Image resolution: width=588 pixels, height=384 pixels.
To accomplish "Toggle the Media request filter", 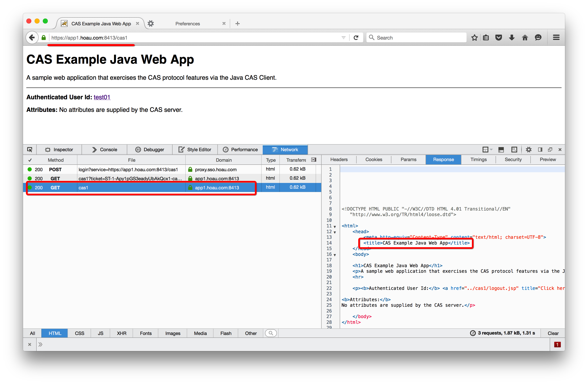I will click(200, 333).
